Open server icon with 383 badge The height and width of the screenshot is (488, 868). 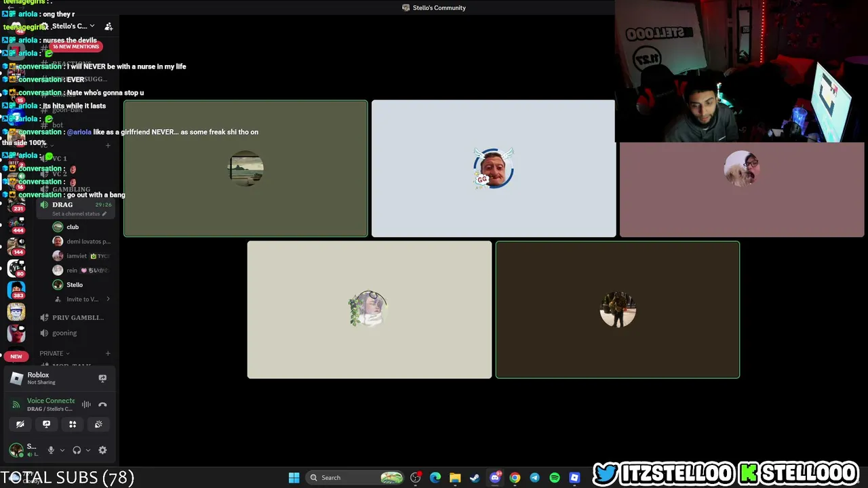click(x=16, y=289)
